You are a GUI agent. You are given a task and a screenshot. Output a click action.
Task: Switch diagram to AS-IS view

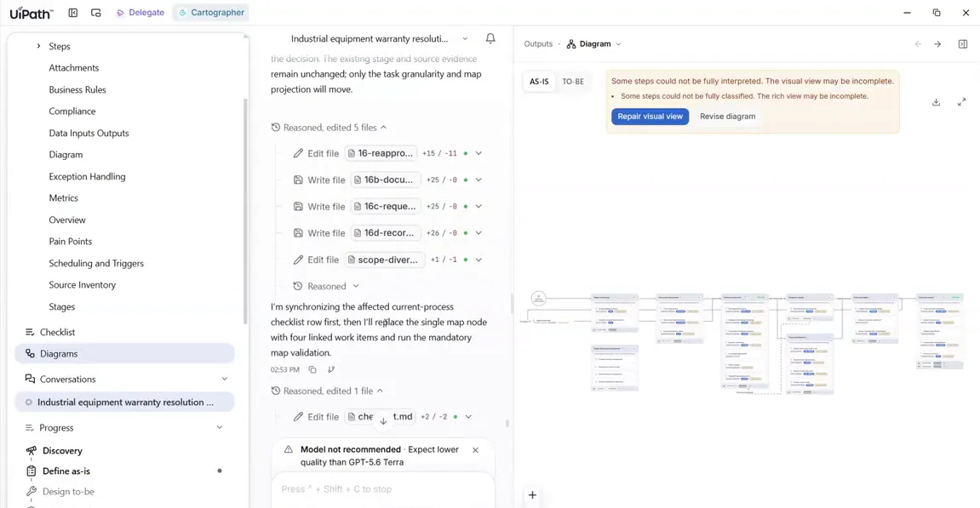(x=539, y=82)
